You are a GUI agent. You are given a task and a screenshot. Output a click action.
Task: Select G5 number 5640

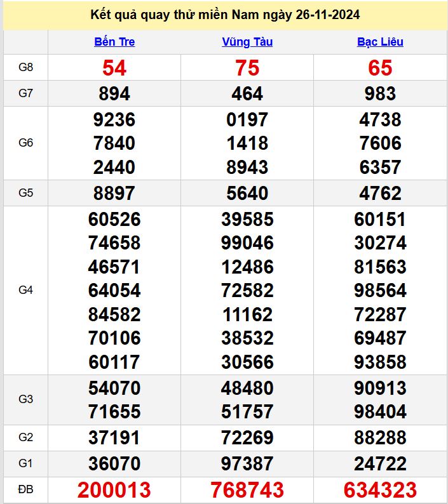[247, 193]
